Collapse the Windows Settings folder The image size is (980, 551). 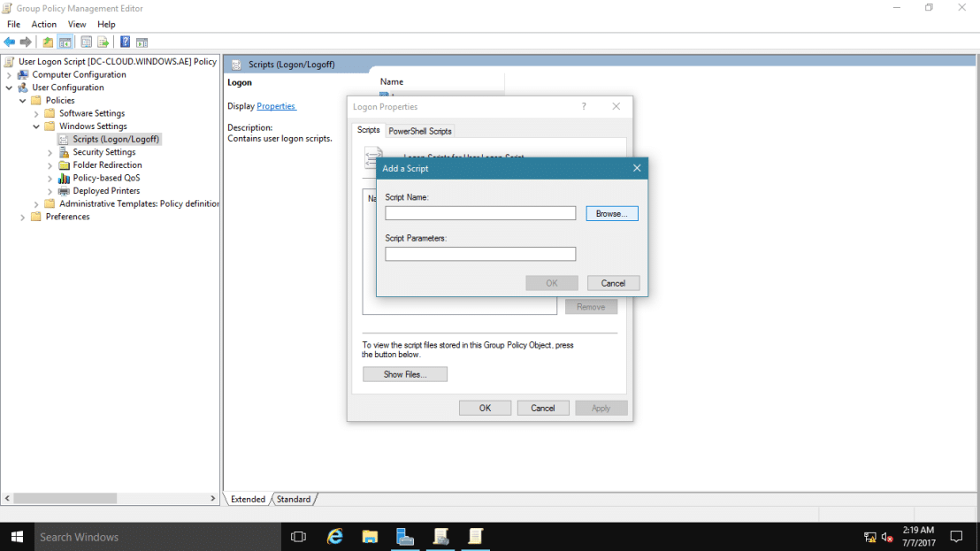click(36, 126)
